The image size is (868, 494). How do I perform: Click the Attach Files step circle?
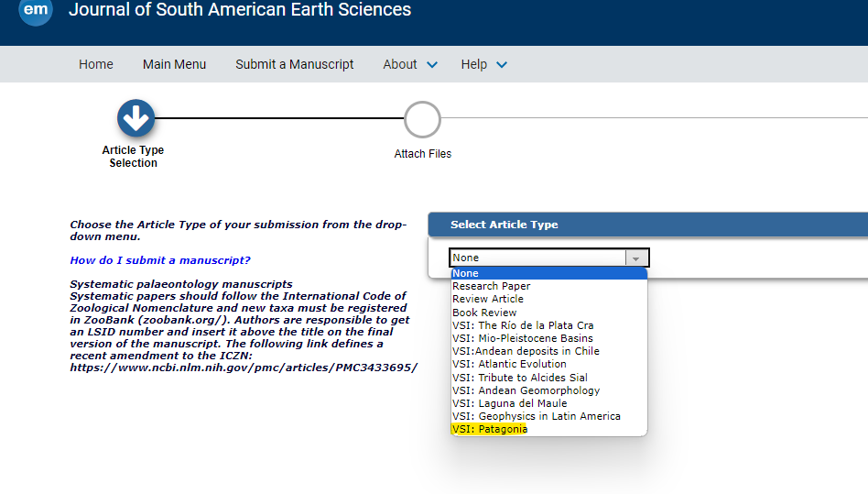(x=422, y=120)
